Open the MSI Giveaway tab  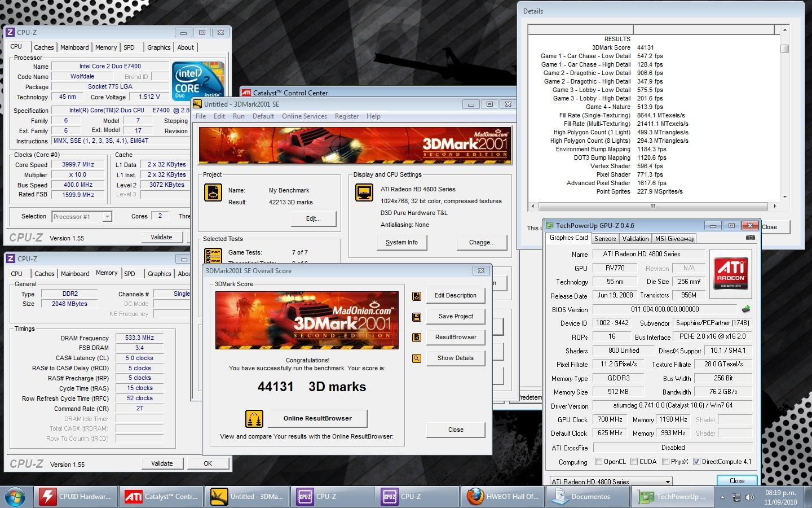(x=674, y=239)
